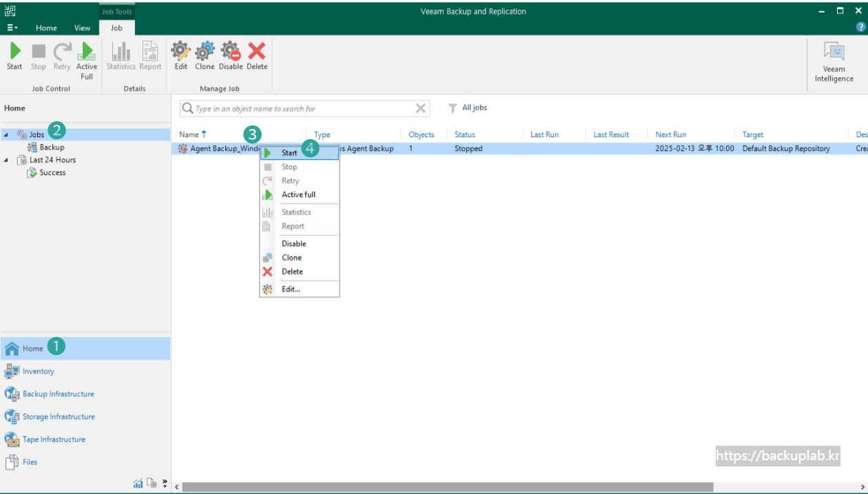Viewport: 868px width, 494px height.
Task: Choose Statistics in the context menu
Action: tap(300, 212)
